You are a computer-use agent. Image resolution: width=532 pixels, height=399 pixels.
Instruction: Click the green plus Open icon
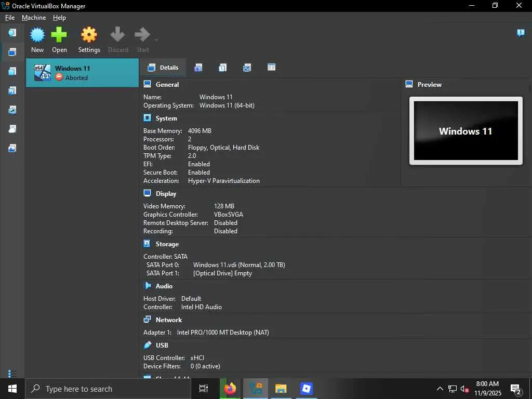tap(59, 35)
